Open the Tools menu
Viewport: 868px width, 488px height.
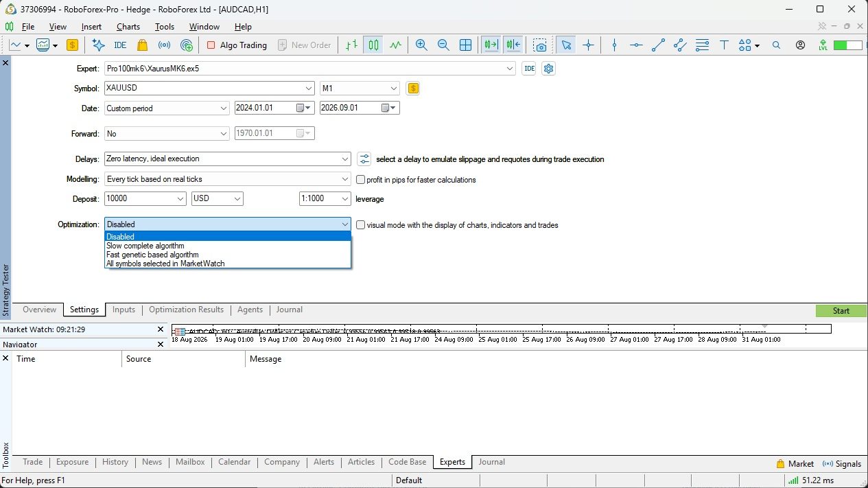[165, 27]
